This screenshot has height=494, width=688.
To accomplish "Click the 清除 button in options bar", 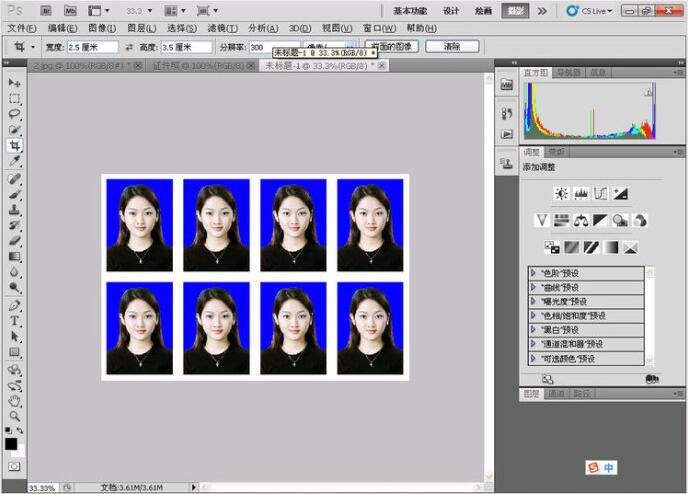I will click(451, 46).
